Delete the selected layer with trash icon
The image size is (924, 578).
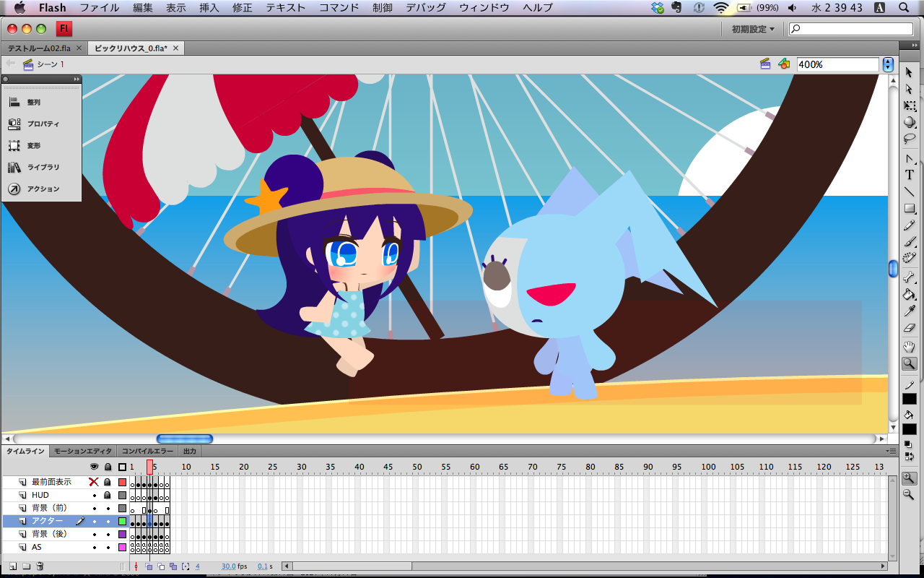(40, 566)
